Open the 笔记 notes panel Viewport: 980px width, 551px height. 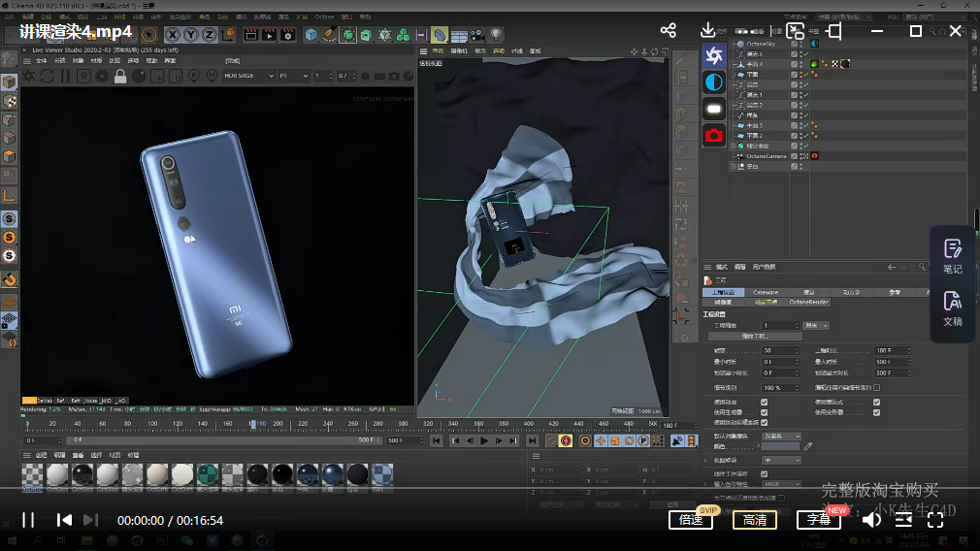953,257
